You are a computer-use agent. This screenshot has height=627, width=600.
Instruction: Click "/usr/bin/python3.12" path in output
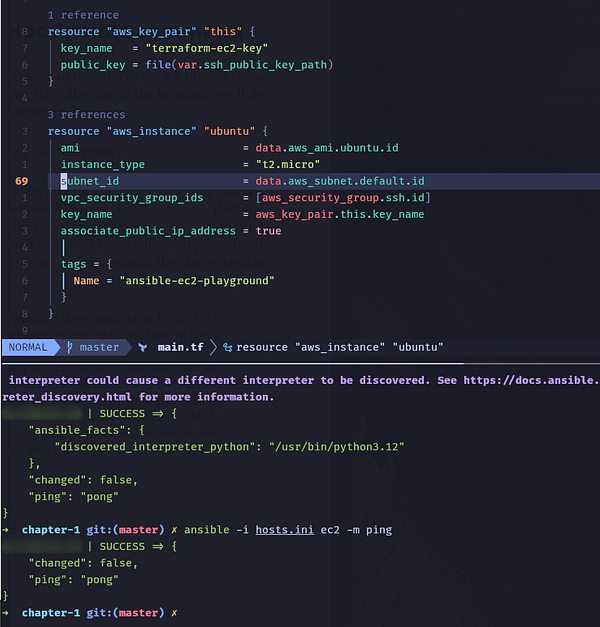pyautogui.click(x=336, y=447)
